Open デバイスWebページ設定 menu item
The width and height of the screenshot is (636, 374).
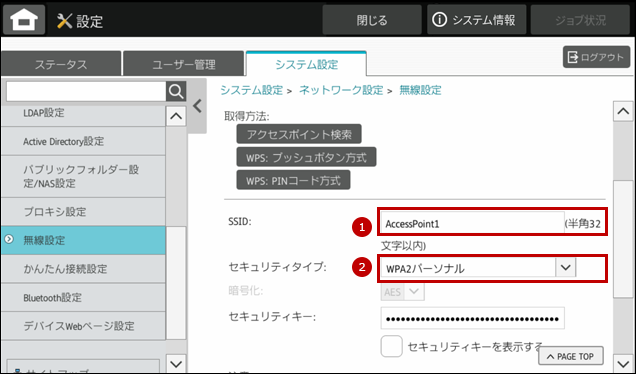(83, 326)
